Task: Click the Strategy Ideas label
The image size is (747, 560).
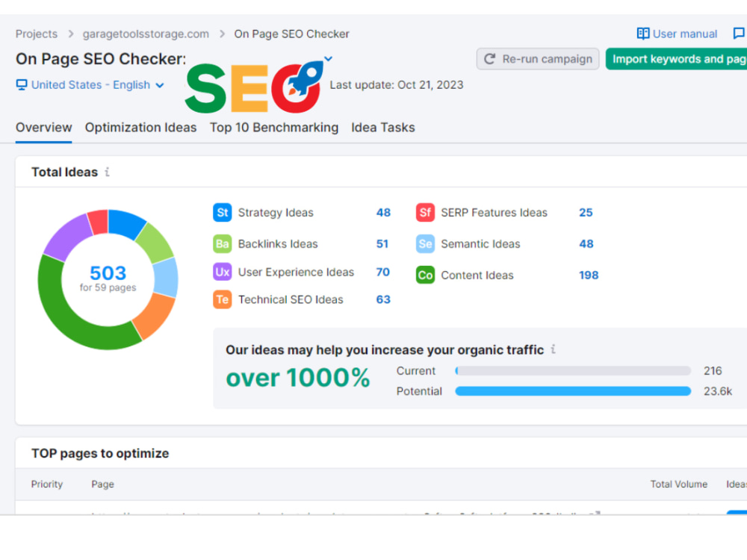Action: point(276,212)
